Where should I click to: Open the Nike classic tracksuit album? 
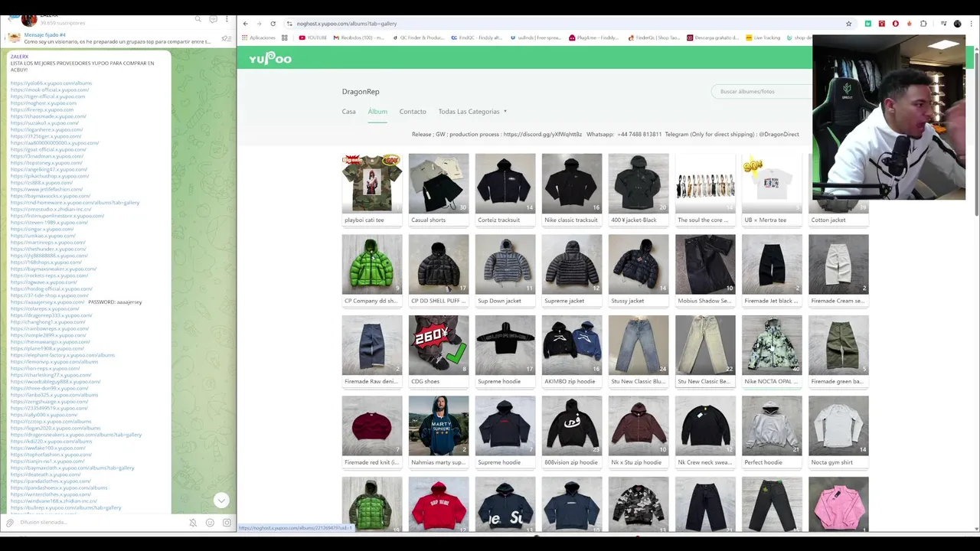[x=572, y=189]
